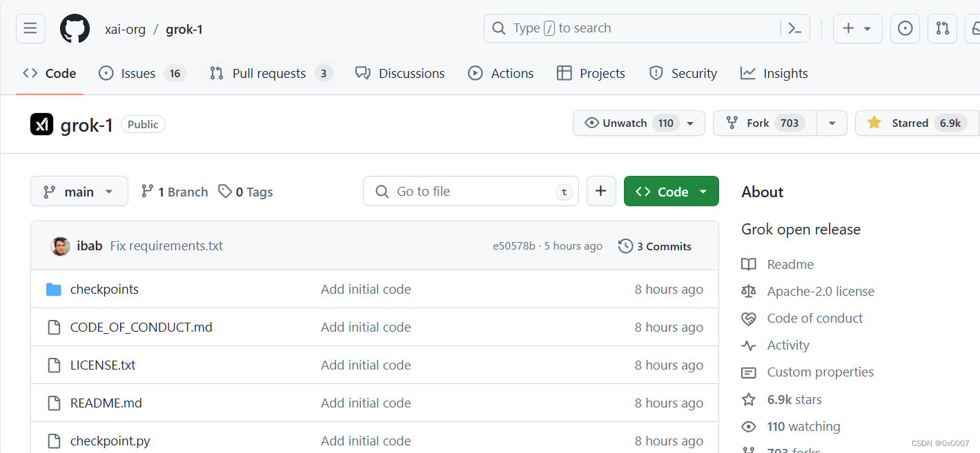This screenshot has height=453, width=980.
Task: Open README.md file
Action: (106, 403)
